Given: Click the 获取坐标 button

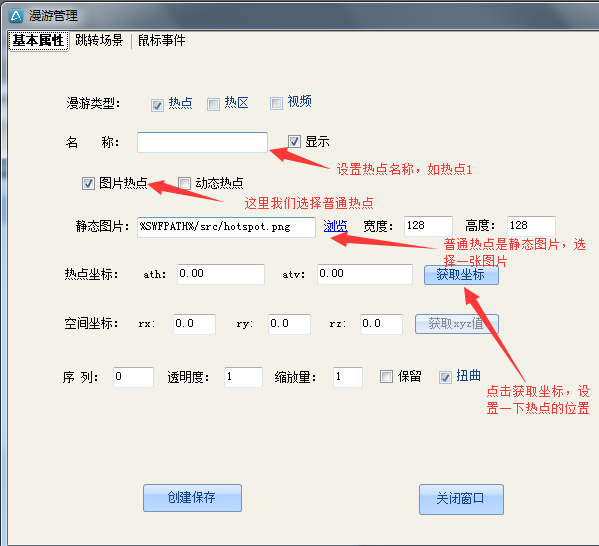Looking at the screenshot, I should [461, 275].
